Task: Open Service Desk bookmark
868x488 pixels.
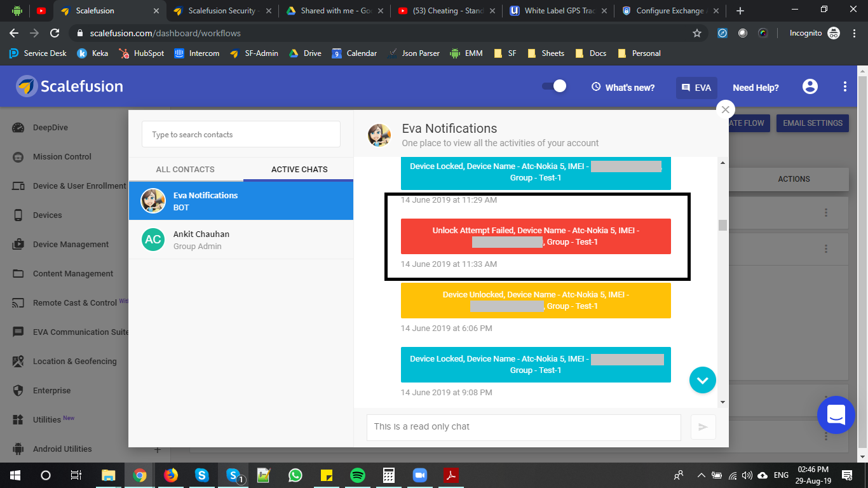Action: (x=37, y=53)
